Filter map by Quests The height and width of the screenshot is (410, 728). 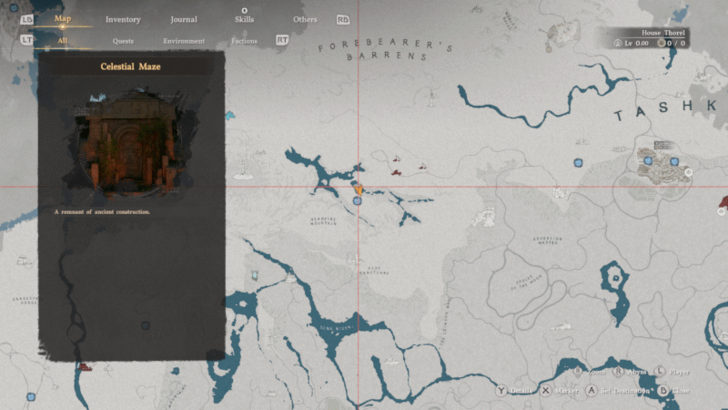(123, 41)
